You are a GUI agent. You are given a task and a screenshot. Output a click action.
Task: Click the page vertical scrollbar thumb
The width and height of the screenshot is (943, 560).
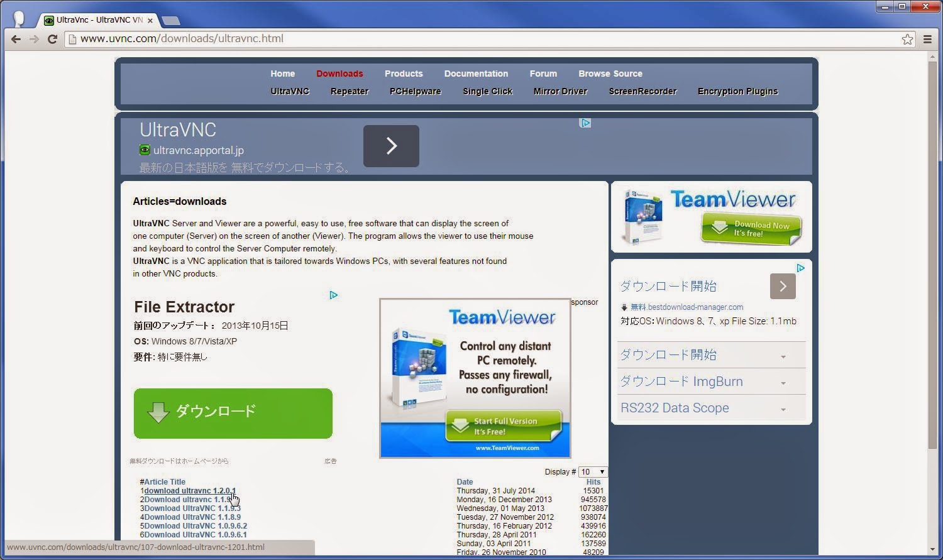[932, 255]
